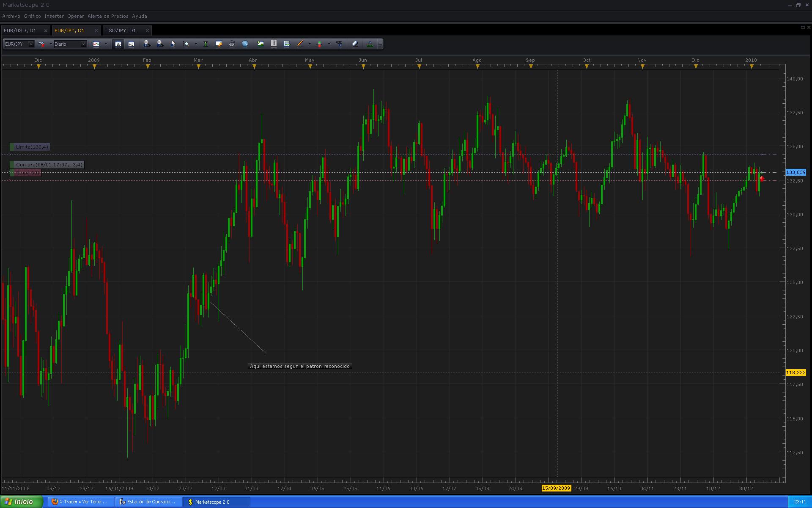Select the cursor pointer tool
The height and width of the screenshot is (508, 812).
(x=173, y=44)
